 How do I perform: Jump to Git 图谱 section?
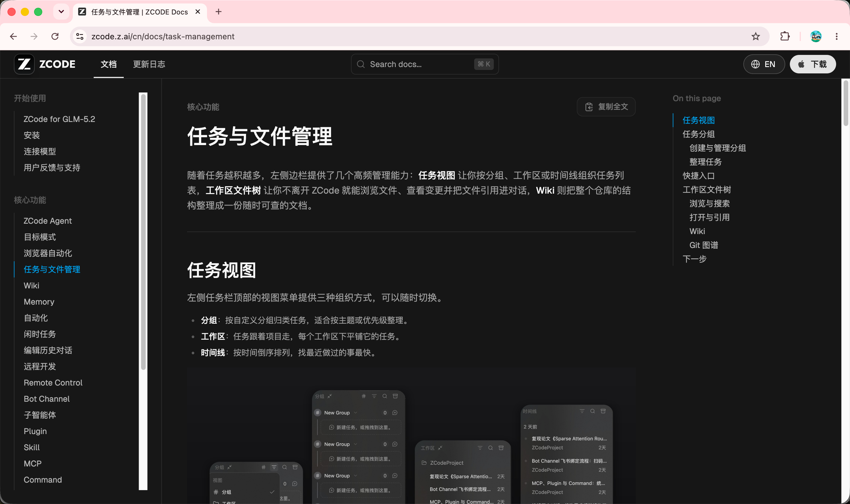[704, 246]
